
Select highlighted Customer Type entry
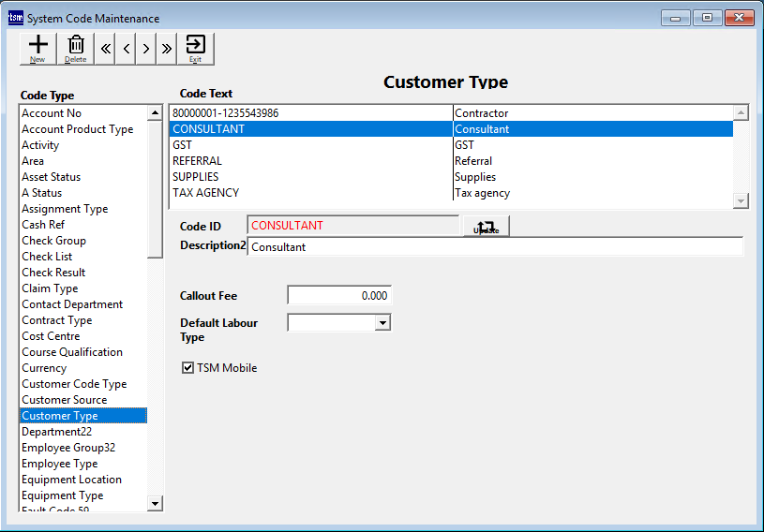pos(83,416)
